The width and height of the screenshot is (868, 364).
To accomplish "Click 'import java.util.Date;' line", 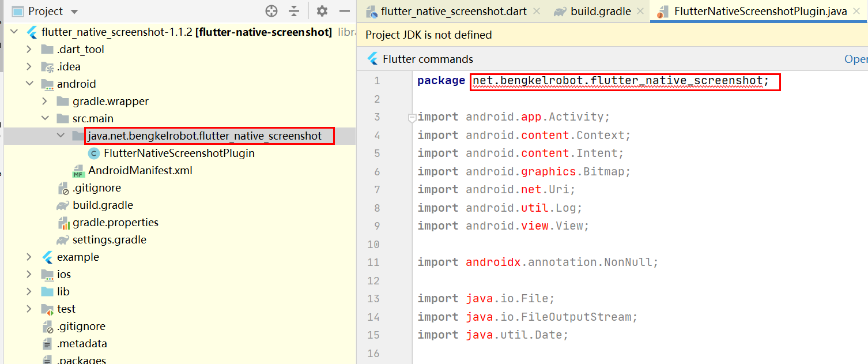I will pos(493,335).
